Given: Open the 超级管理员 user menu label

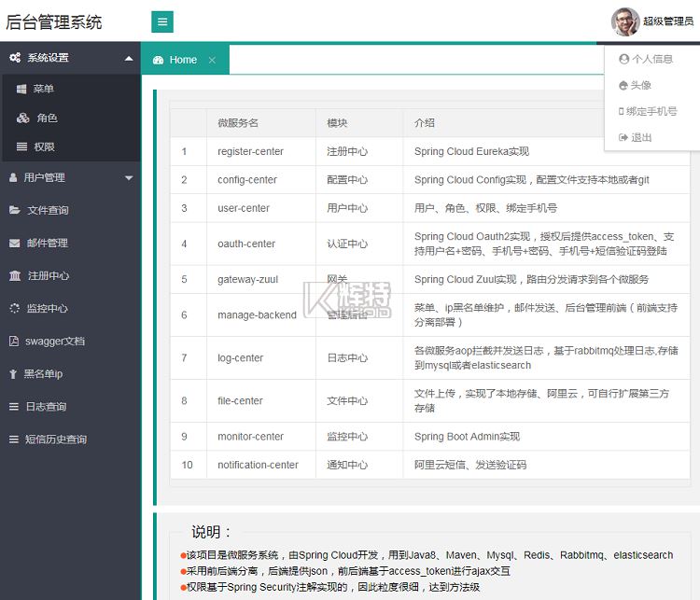Looking at the screenshot, I should (668, 21).
